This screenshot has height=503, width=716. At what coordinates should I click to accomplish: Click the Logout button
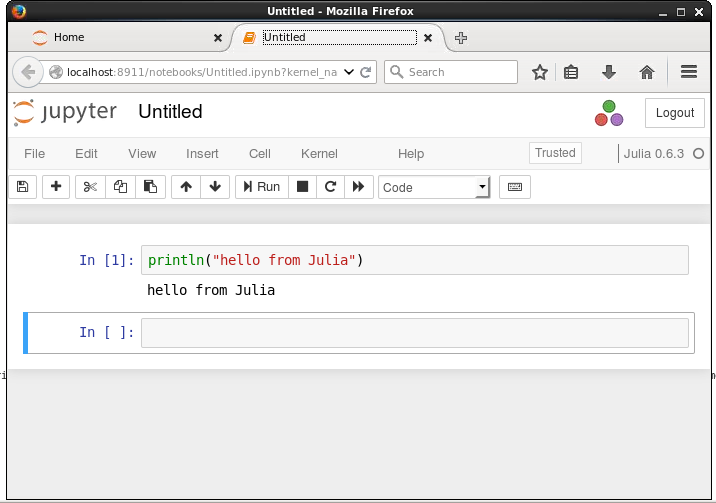tap(674, 113)
